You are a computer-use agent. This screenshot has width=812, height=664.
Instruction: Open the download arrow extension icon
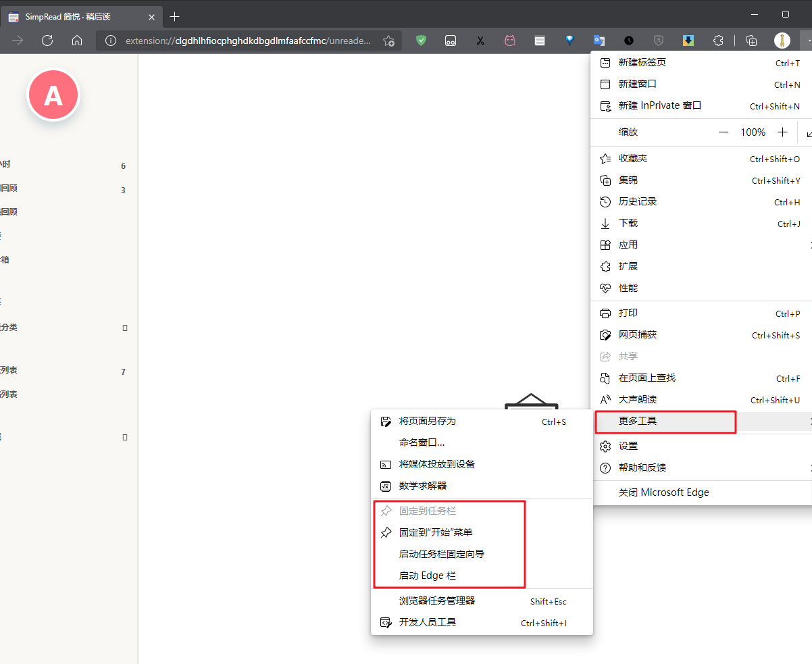coord(688,41)
